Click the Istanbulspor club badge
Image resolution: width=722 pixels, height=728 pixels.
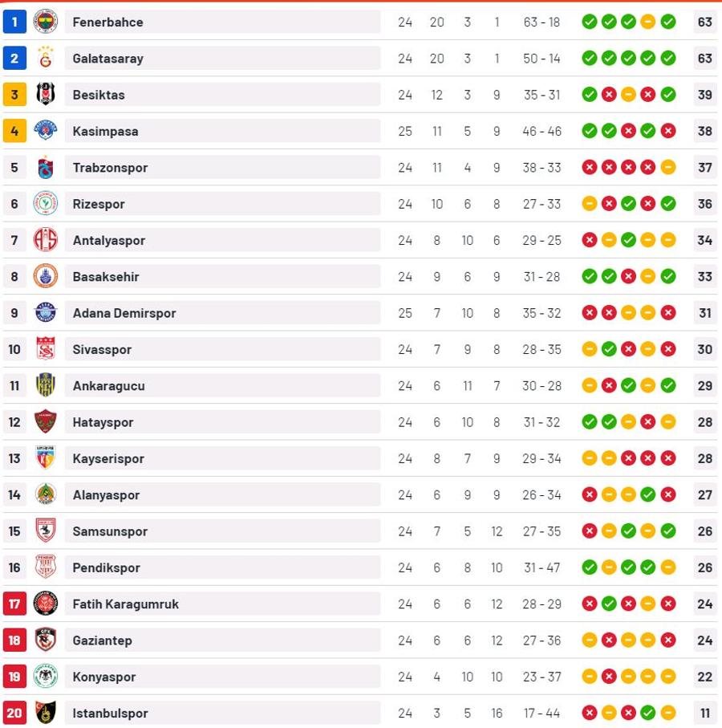tap(46, 713)
